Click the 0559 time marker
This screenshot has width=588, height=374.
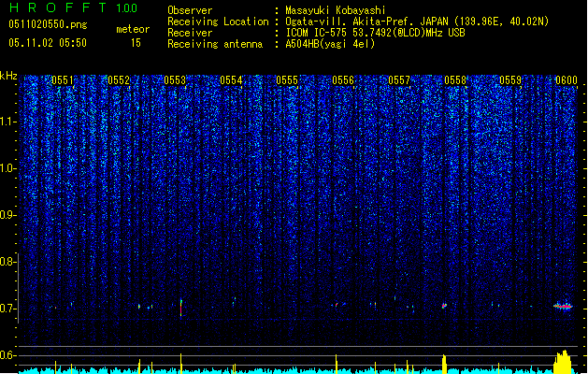pyautogui.click(x=510, y=80)
